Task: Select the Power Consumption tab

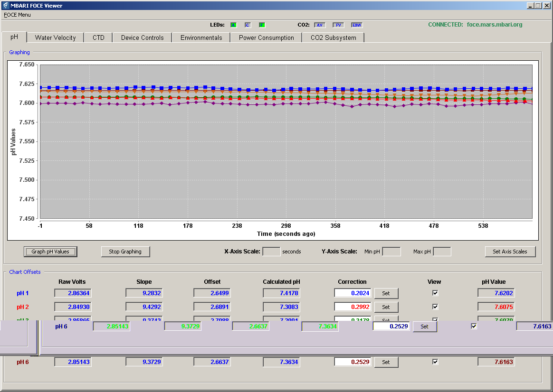Action: 266,37
